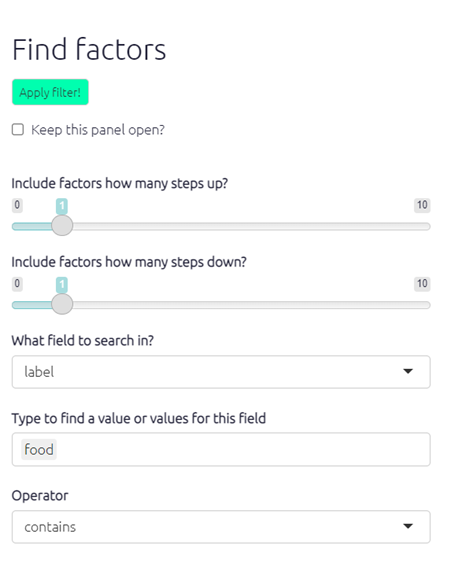Image resolution: width=462 pixels, height=567 pixels.
Task: Open the Operator dropdown showing contains
Action: tap(221, 527)
